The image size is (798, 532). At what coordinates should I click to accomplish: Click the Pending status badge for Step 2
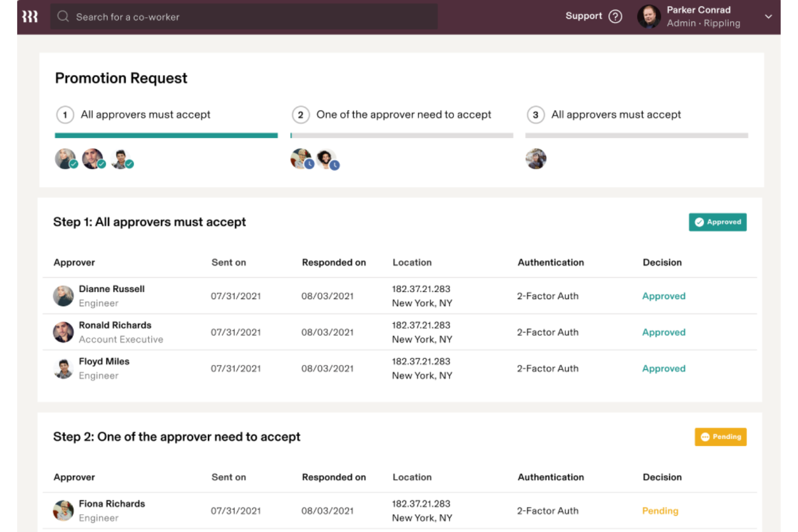click(720, 437)
